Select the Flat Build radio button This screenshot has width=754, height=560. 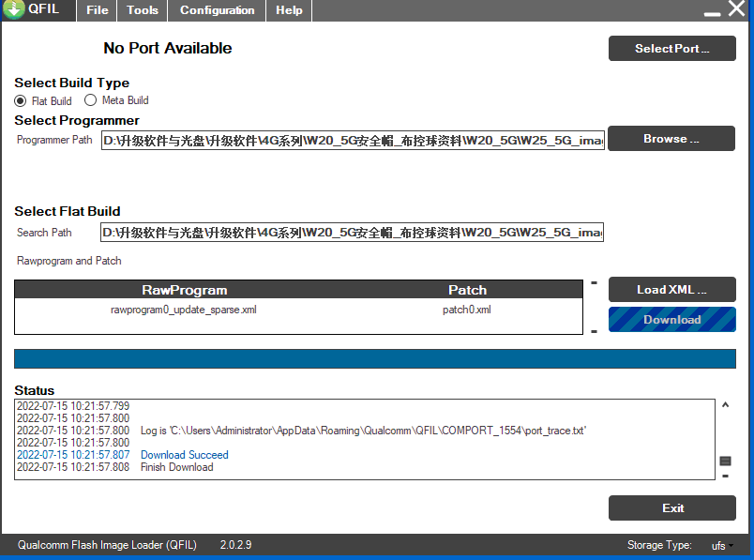click(21, 101)
